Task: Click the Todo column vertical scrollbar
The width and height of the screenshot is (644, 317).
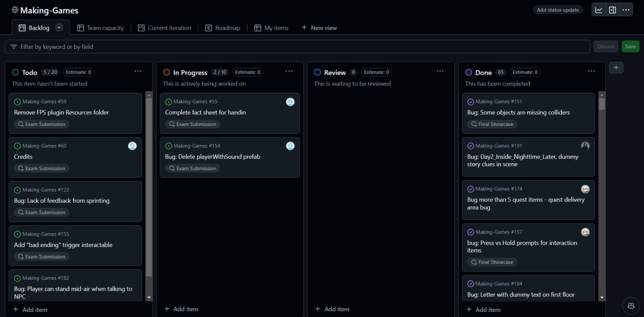Action: pyautogui.click(x=149, y=188)
